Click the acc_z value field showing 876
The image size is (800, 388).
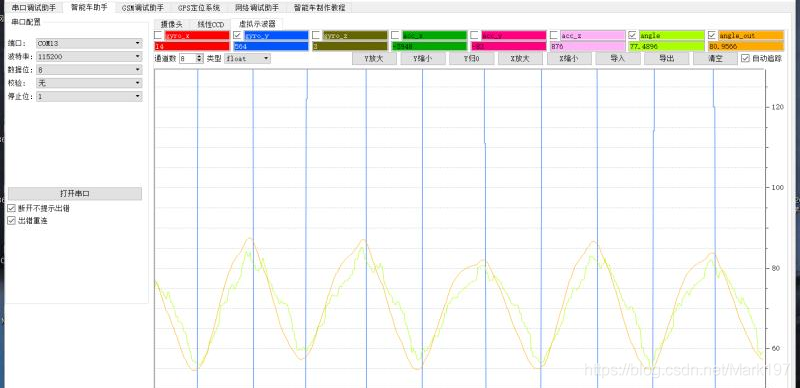[x=587, y=46]
